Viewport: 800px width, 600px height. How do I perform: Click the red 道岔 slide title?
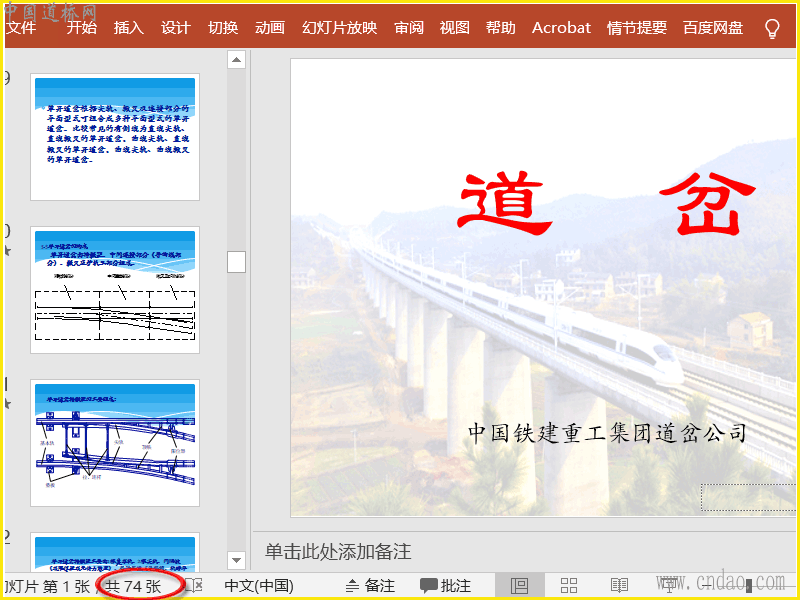tap(607, 203)
